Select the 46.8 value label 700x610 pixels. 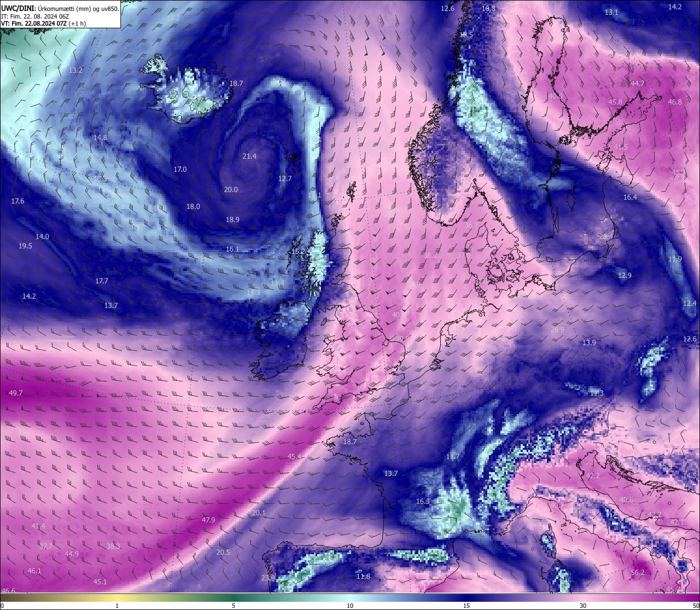[x=675, y=102]
